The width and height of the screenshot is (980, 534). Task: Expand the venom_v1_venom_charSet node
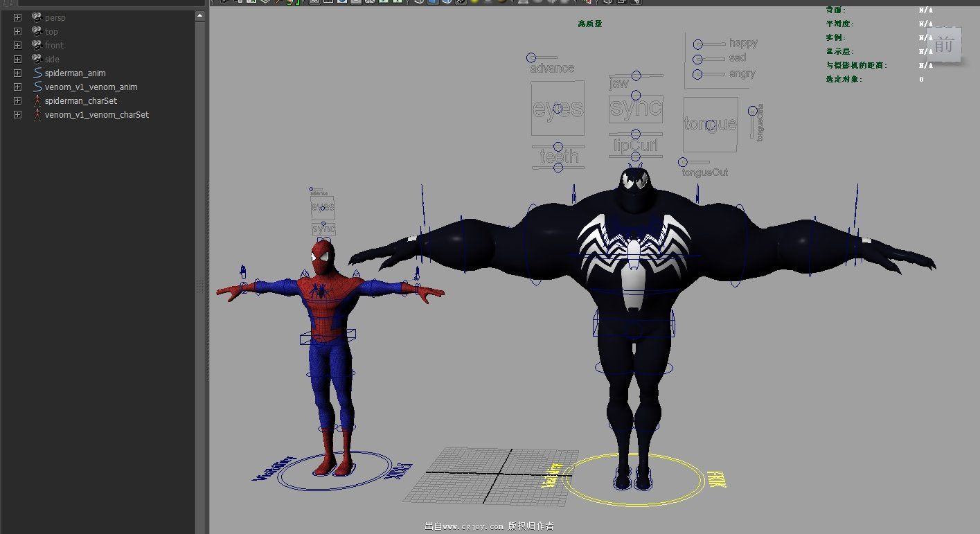tap(17, 114)
